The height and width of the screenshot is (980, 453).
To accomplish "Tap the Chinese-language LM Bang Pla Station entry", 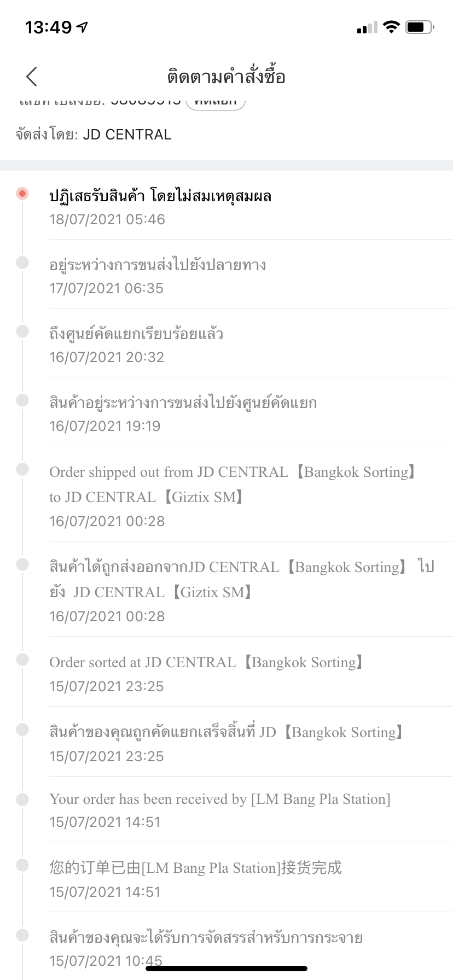I will pyautogui.click(x=195, y=878).
